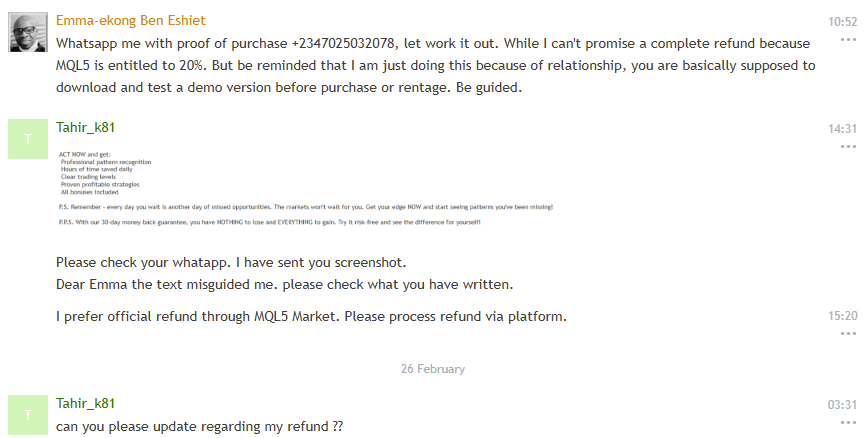867x438 pixels.
Task: Click Tahir_k81's green avatar beside the 14:31 message
Action: click(x=27, y=139)
